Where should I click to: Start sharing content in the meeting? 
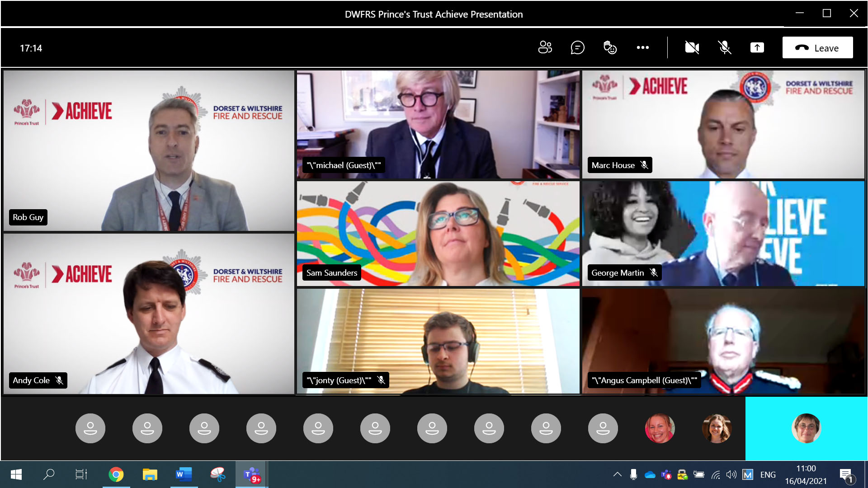[x=757, y=47]
